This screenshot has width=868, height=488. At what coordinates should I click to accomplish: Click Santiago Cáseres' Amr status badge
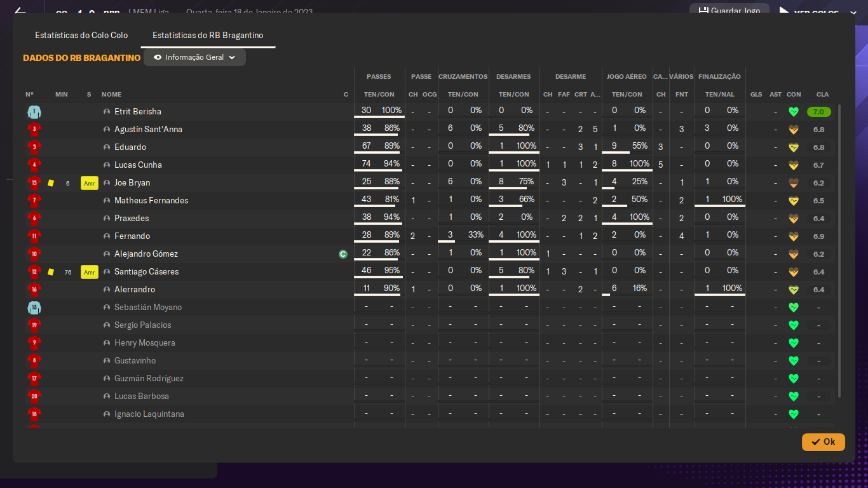pyautogui.click(x=89, y=272)
